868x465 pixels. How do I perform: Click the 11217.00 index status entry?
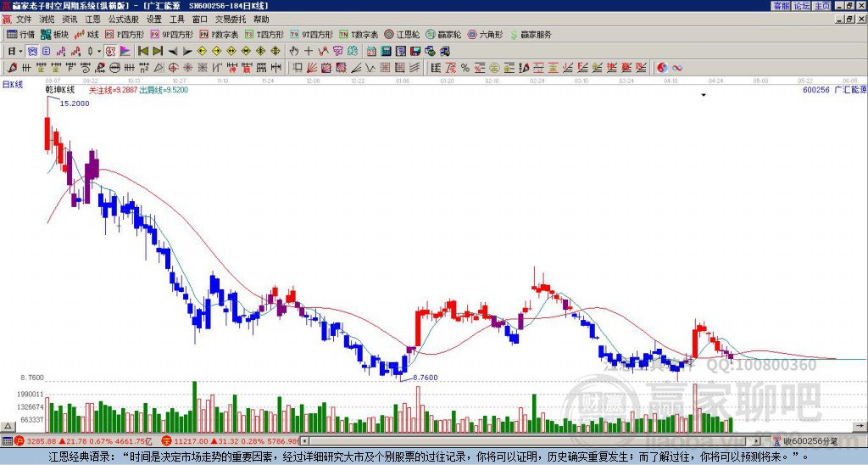click(231, 441)
